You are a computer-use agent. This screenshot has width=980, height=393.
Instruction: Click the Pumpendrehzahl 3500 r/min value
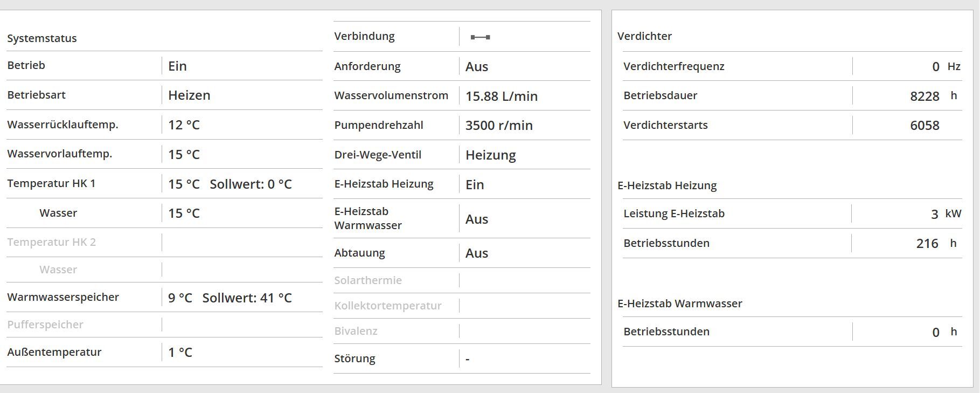pos(499,126)
